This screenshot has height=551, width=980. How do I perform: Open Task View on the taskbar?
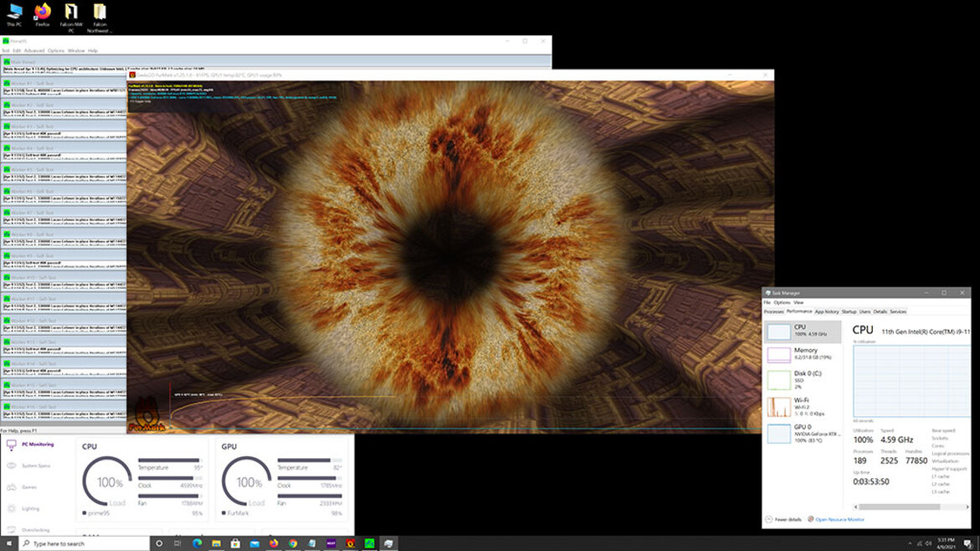pos(178,543)
